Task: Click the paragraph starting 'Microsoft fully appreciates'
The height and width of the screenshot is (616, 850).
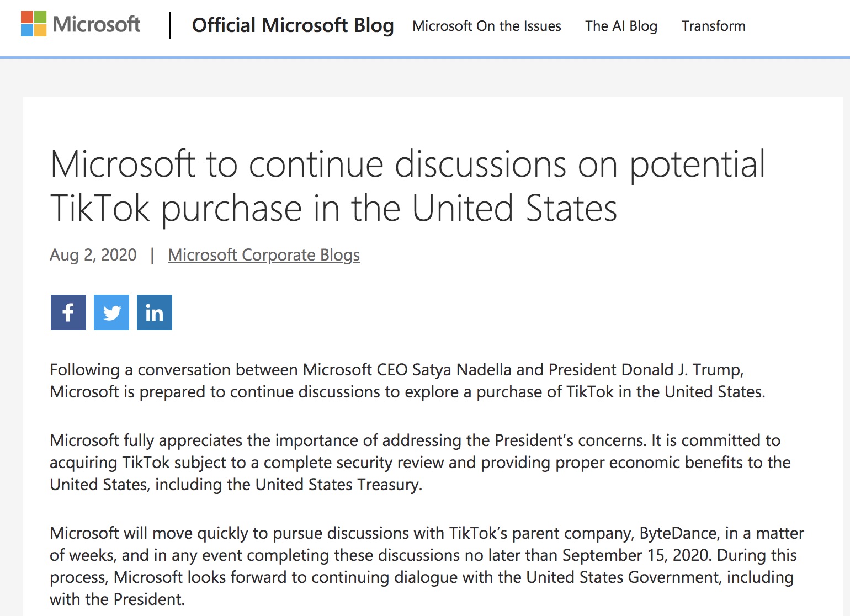Action: click(x=419, y=463)
